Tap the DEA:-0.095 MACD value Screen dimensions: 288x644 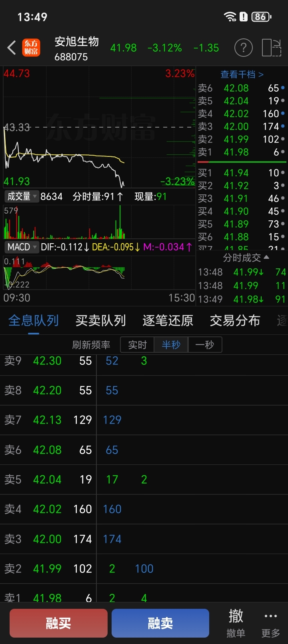coord(116,247)
